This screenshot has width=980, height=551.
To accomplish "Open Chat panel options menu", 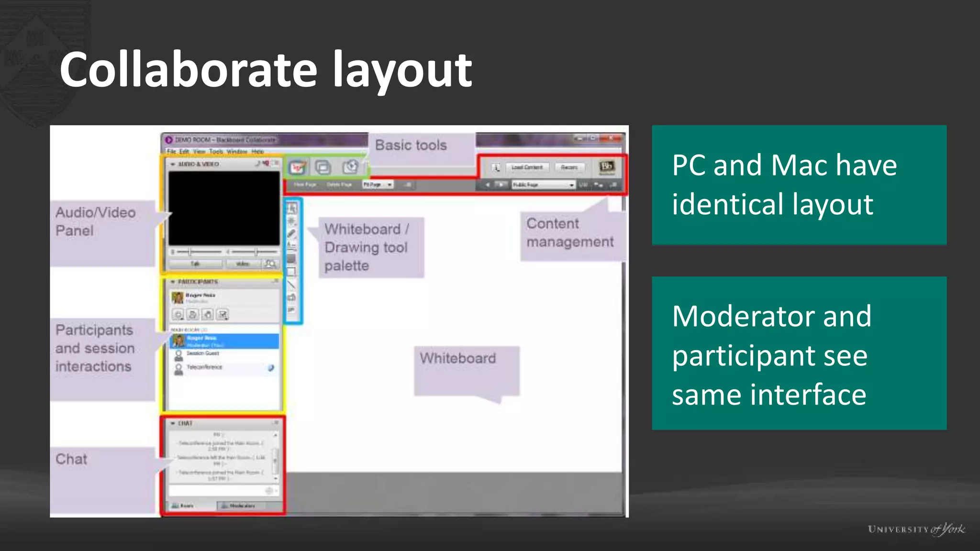I will (276, 423).
